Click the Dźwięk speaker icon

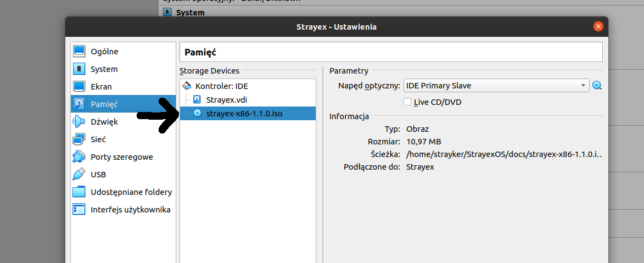80,122
